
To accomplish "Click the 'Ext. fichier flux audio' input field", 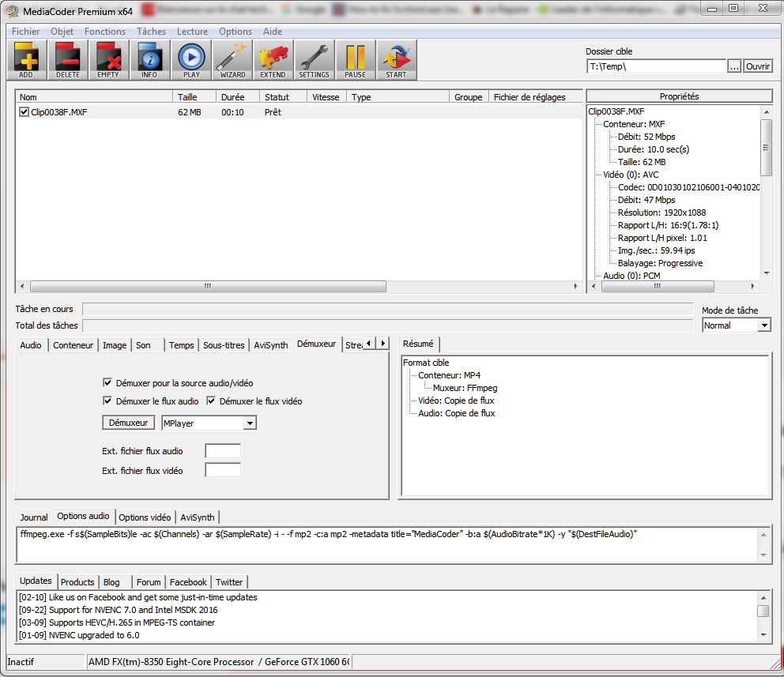I will click(222, 451).
